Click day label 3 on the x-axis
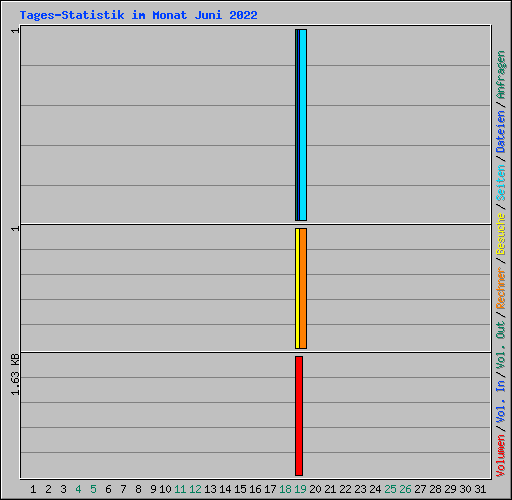Screen dimensions: 512x500 point(63,489)
